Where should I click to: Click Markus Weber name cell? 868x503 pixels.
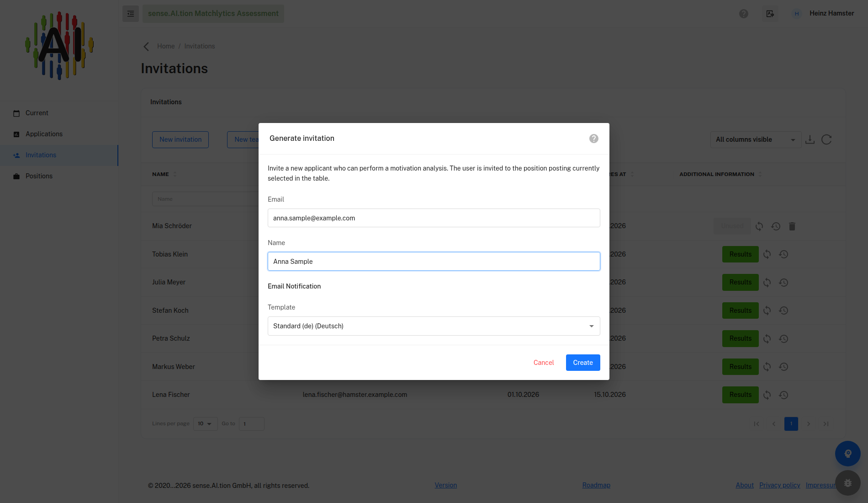pos(174,367)
